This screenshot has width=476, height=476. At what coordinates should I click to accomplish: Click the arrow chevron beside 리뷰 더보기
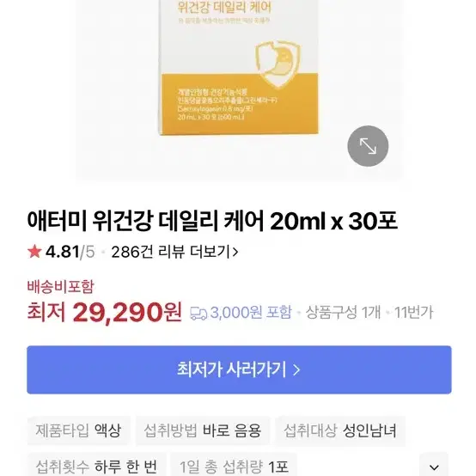235,252
